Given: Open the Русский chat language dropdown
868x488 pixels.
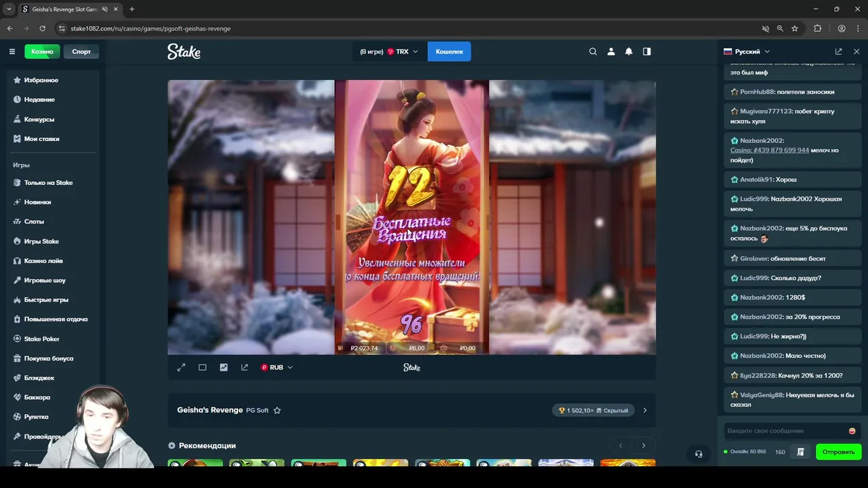Looking at the screenshot, I should tap(747, 52).
